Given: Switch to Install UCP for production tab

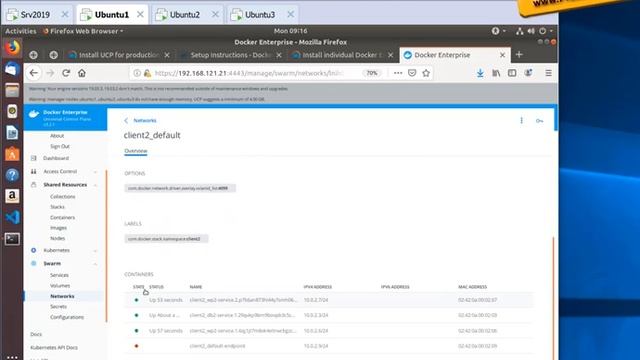Looking at the screenshot, I should coord(119,55).
